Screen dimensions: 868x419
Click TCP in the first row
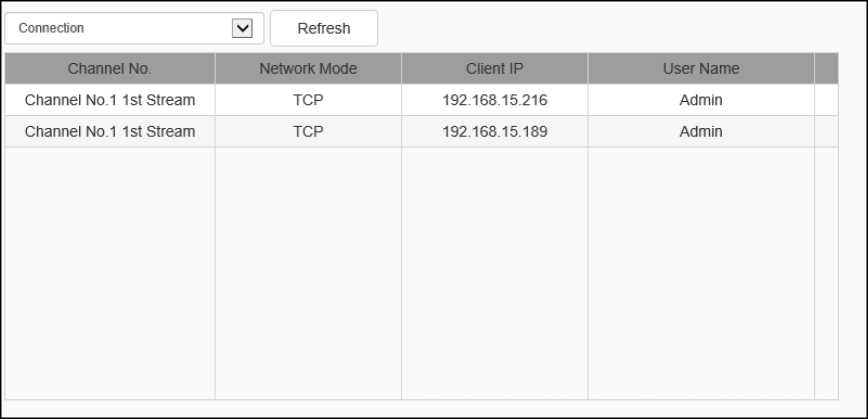(x=308, y=100)
